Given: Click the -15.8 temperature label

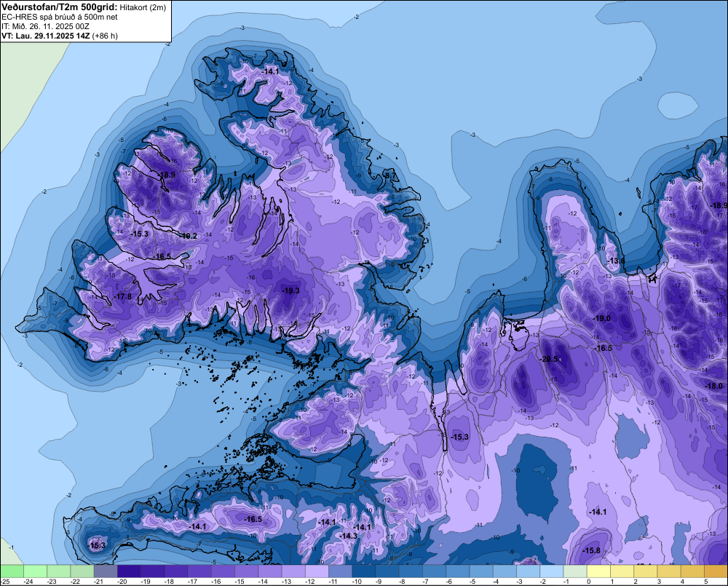Looking at the screenshot, I should click(591, 551).
